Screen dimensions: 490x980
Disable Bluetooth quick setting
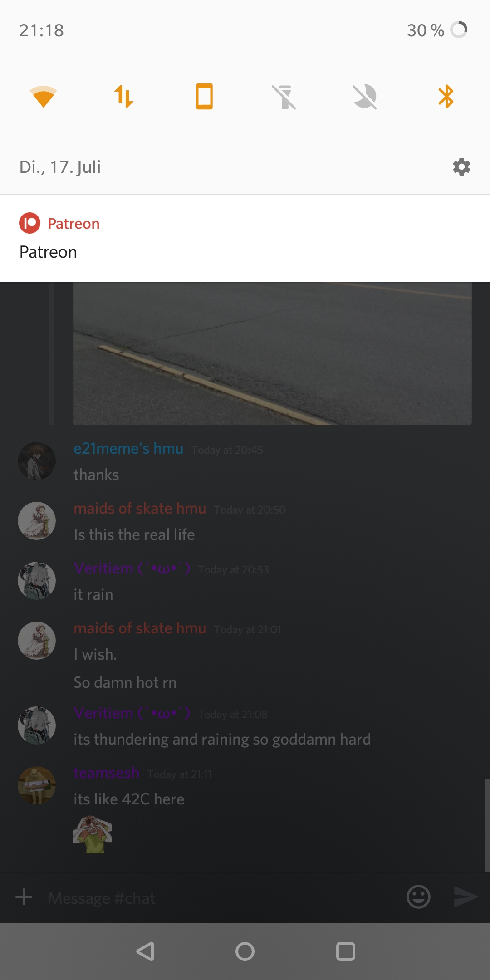(x=446, y=97)
